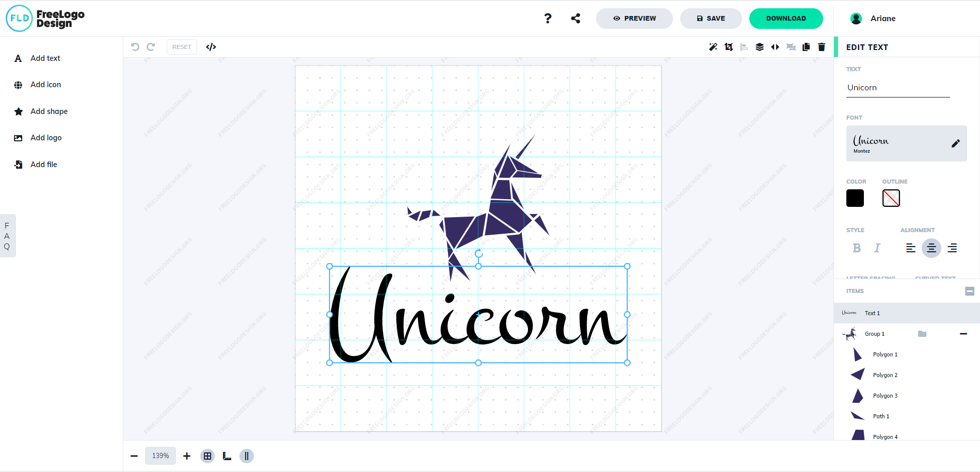Image resolution: width=980 pixels, height=472 pixels.
Task: Duplicate the selected Unicorn text
Action: pyautogui.click(x=806, y=46)
